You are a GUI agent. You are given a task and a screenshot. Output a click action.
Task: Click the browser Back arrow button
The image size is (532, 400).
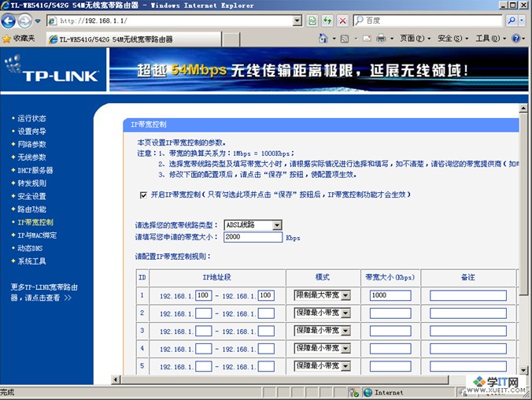[x=9, y=21]
